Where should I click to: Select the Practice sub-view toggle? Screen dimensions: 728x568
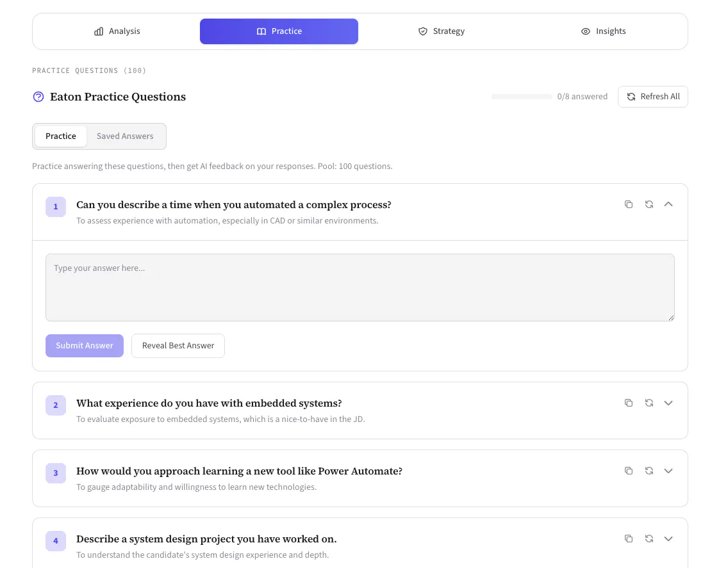pyautogui.click(x=61, y=136)
